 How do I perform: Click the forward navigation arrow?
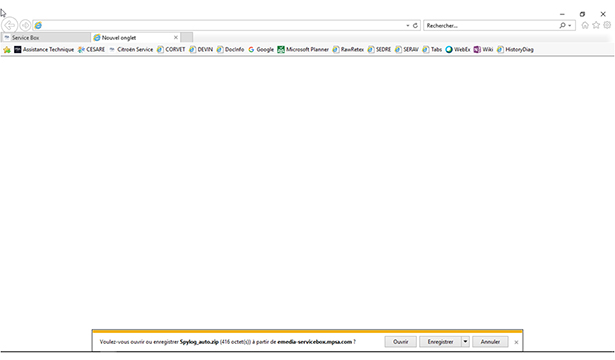click(x=25, y=25)
